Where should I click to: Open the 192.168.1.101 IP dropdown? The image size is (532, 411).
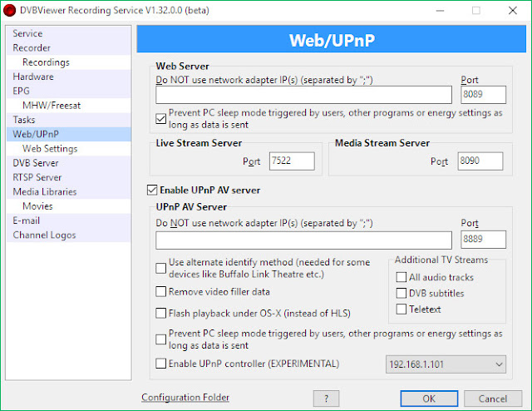tap(446, 364)
